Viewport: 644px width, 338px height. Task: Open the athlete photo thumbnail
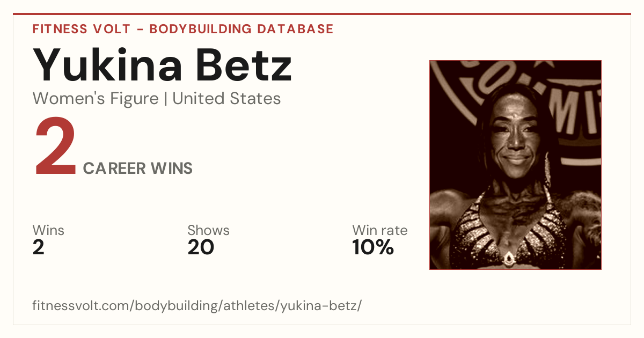point(515,165)
